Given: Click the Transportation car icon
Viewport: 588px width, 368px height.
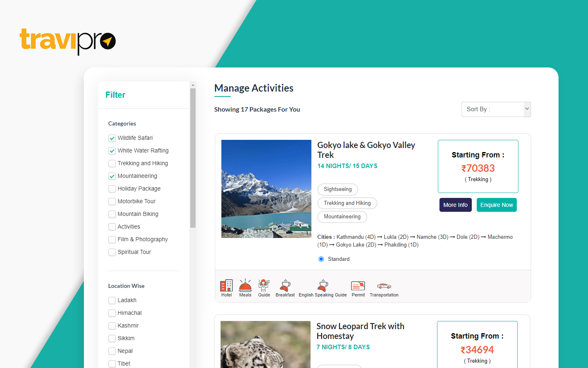Looking at the screenshot, I should [x=384, y=286].
